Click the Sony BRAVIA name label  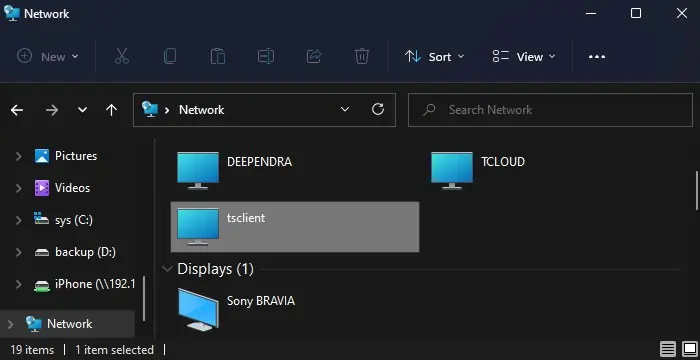click(261, 301)
